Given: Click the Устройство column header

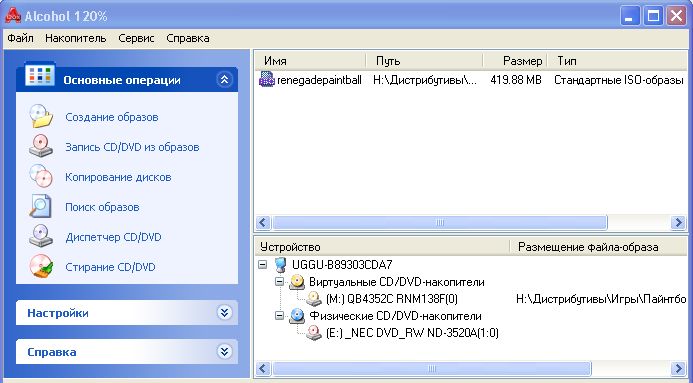Looking at the screenshot, I should point(382,246).
